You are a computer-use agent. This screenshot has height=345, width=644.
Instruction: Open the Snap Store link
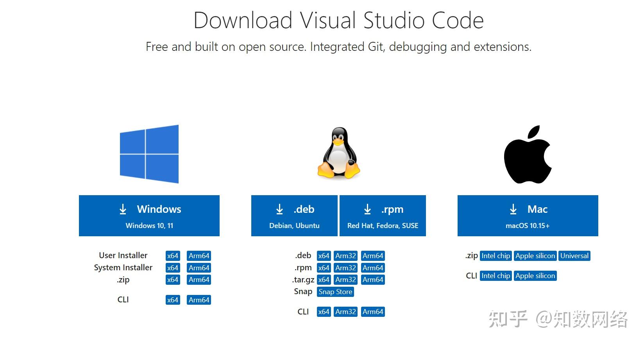click(335, 292)
